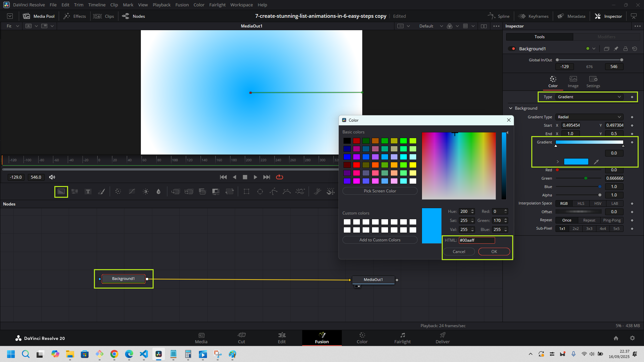Click the gradient color eyedropper icon
Image resolution: width=644 pixels, height=362 pixels.
tap(596, 162)
